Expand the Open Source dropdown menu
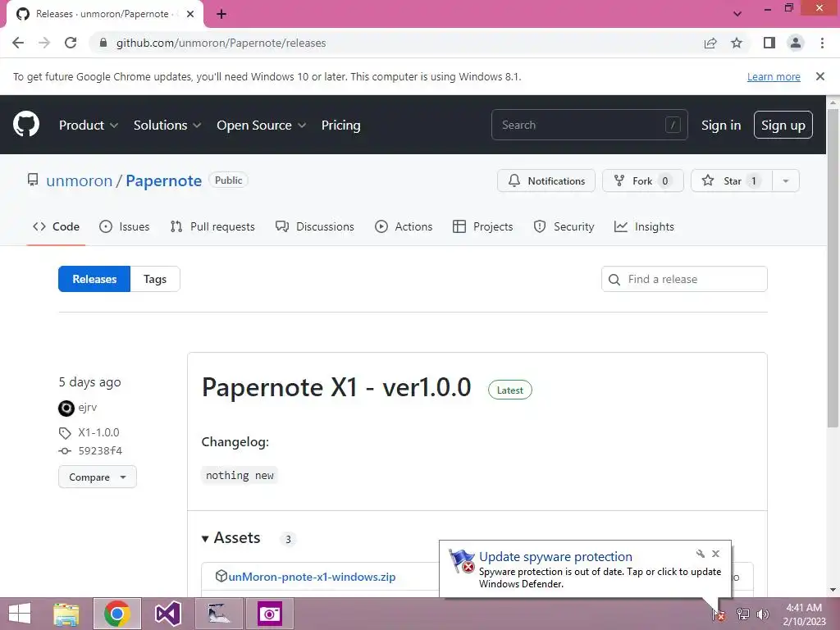The height and width of the screenshot is (630, 840). coord(262,125)
